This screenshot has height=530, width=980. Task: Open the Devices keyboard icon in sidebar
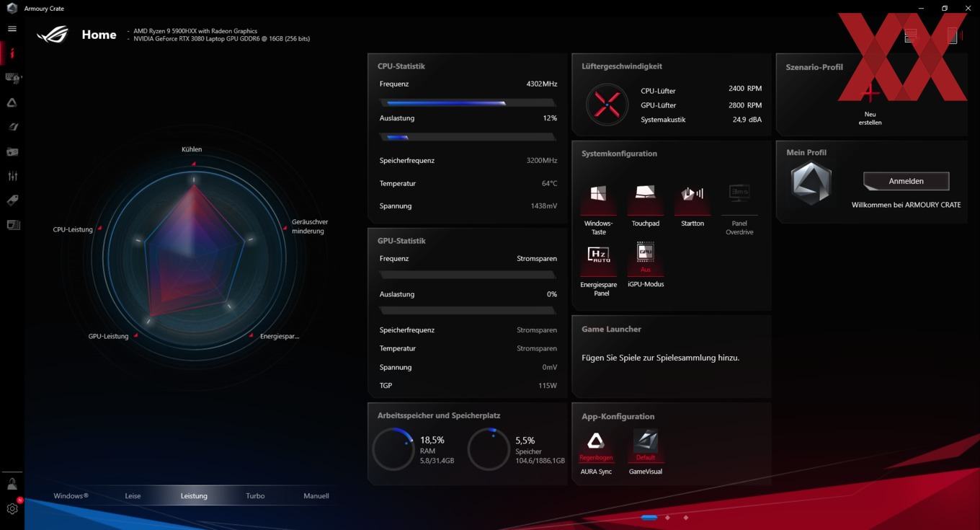(x=12, y=78)
